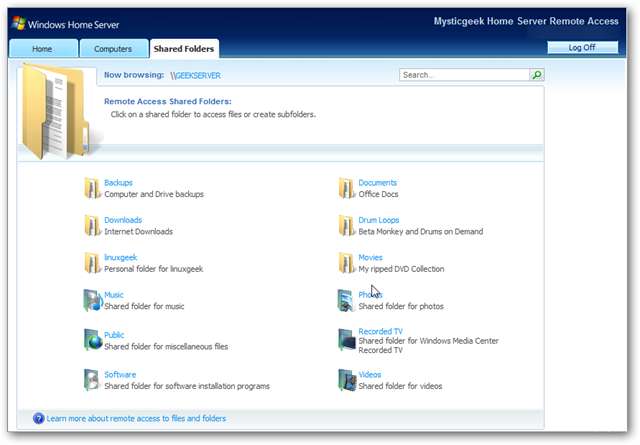
Task: Click the Drum Loops folder icon
Action: (346, 225)
